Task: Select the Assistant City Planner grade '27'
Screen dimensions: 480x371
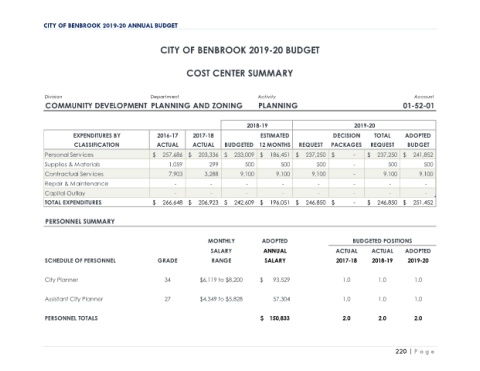Action: 167,299
